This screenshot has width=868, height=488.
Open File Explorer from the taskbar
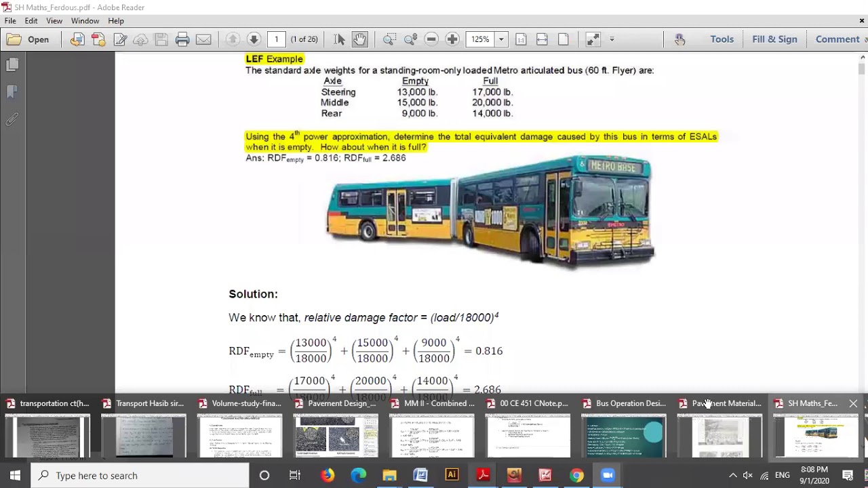(x=389, y=475)
